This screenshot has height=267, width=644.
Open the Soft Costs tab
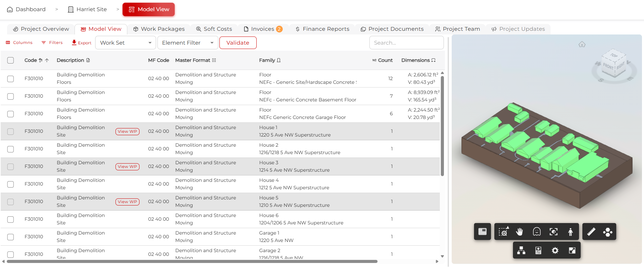click(214, 29)
